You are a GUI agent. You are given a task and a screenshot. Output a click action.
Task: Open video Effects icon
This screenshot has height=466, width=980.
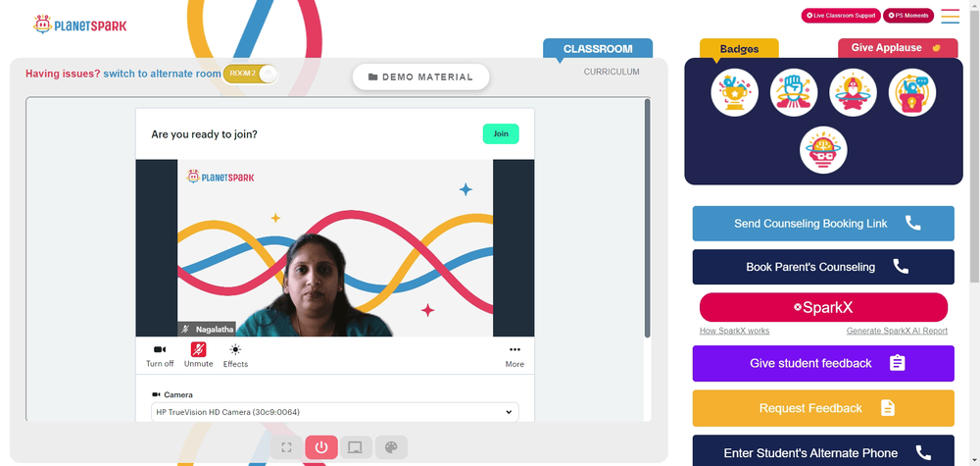tap(235, 355)
